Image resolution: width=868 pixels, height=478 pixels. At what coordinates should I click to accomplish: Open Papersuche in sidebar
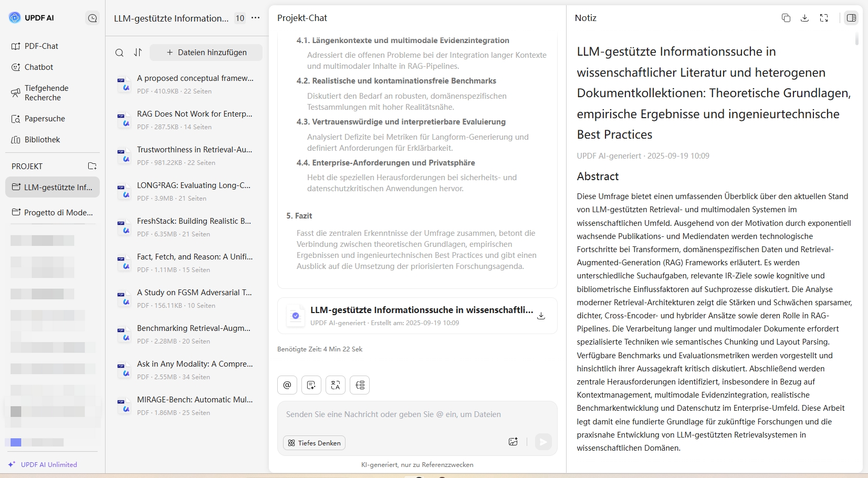(x=53, y=119)
